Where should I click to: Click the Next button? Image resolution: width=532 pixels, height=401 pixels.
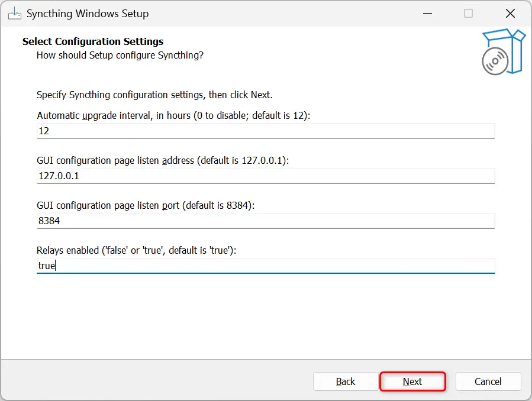tap(412, 381)
